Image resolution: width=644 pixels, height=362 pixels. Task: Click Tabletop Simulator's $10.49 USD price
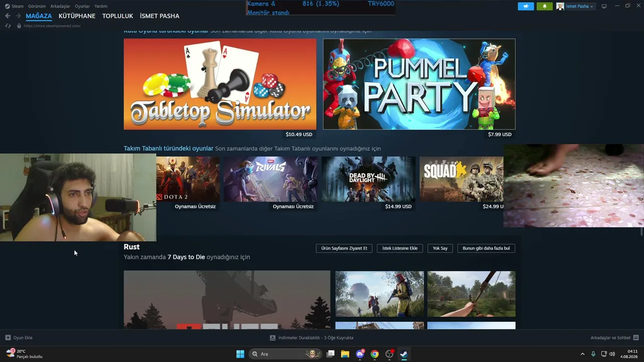(299, 134)
